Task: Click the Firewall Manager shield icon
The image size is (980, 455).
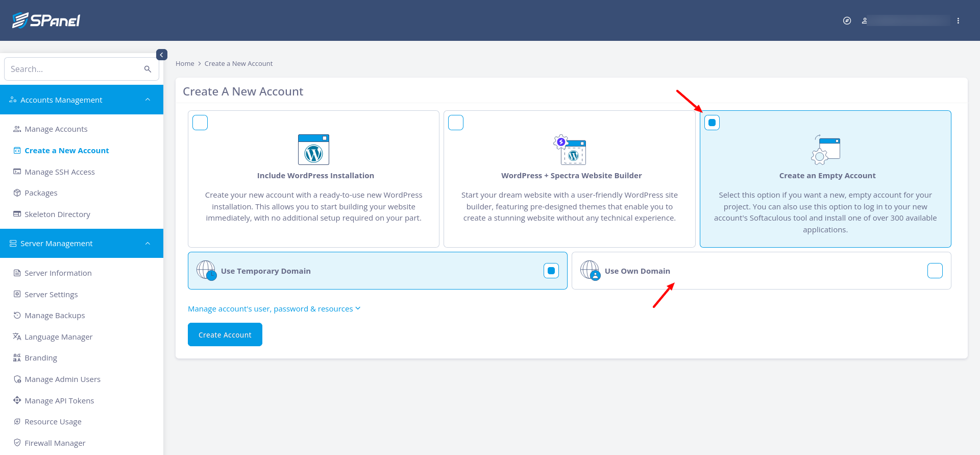Action: [17, 443]
